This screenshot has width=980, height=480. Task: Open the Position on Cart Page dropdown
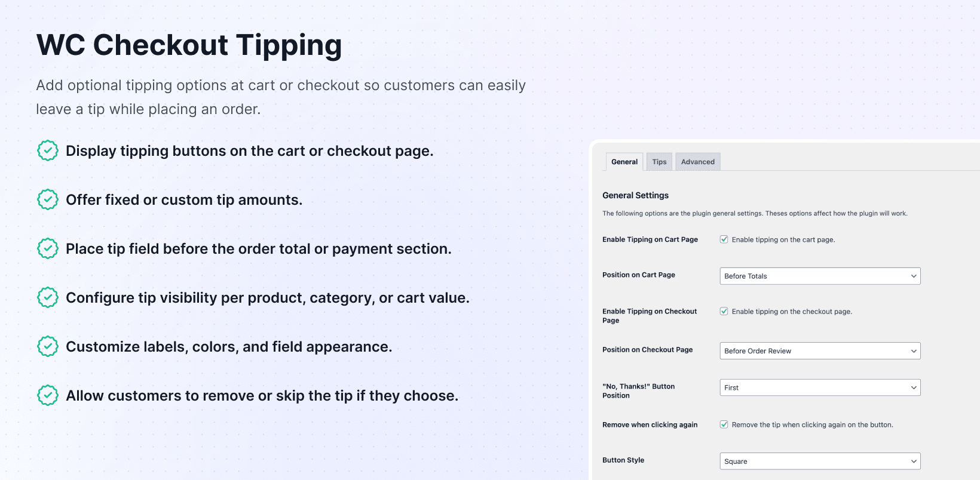click(820, 276)
